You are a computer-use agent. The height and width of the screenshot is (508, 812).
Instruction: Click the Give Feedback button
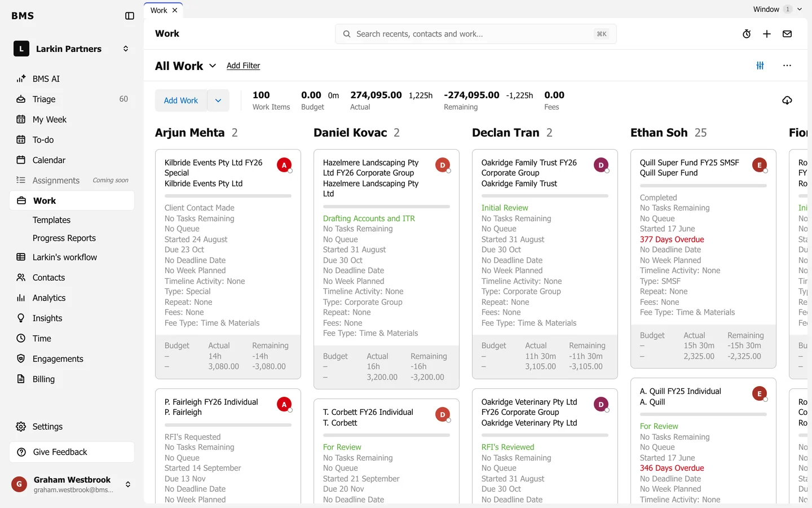(x=72, y=452)
